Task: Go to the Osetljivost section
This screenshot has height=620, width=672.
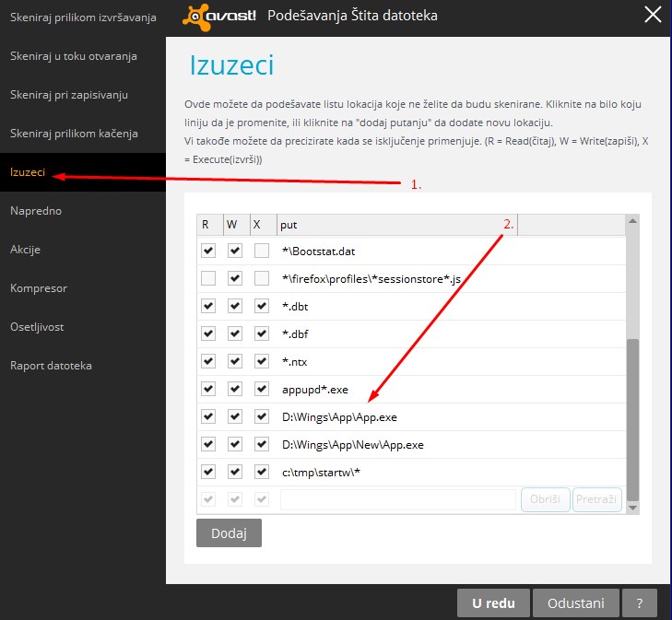Action: pyautogui.click(x=37, y=327)
